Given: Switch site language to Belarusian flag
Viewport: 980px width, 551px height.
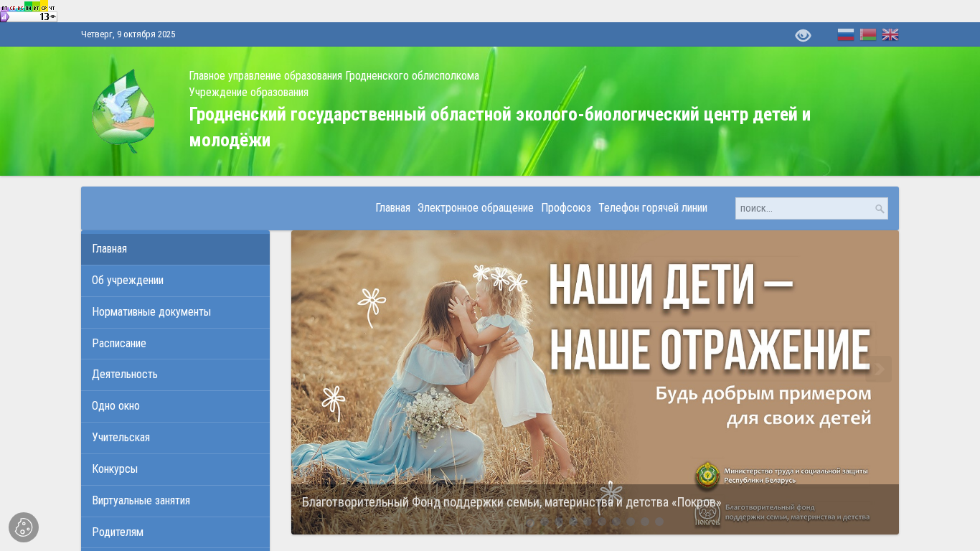Looking at the screenshot, I should pyautogui.click(x=868, y=34).
